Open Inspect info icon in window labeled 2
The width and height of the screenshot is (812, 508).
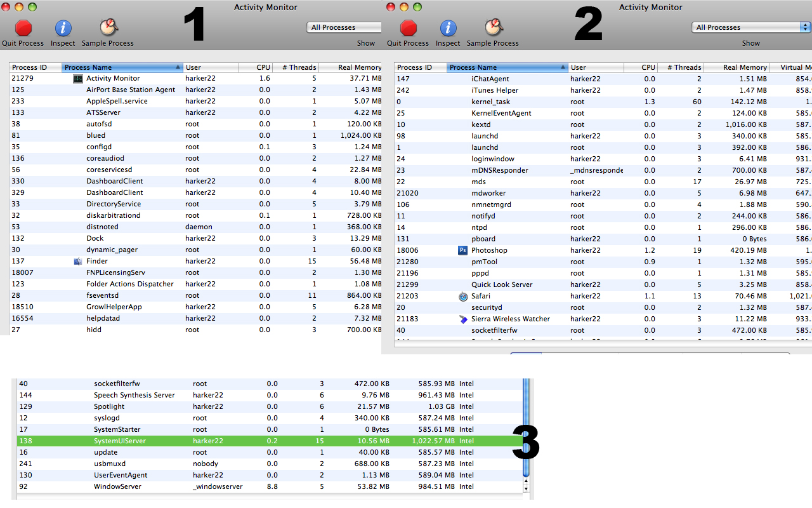click(x=448, y=28)
